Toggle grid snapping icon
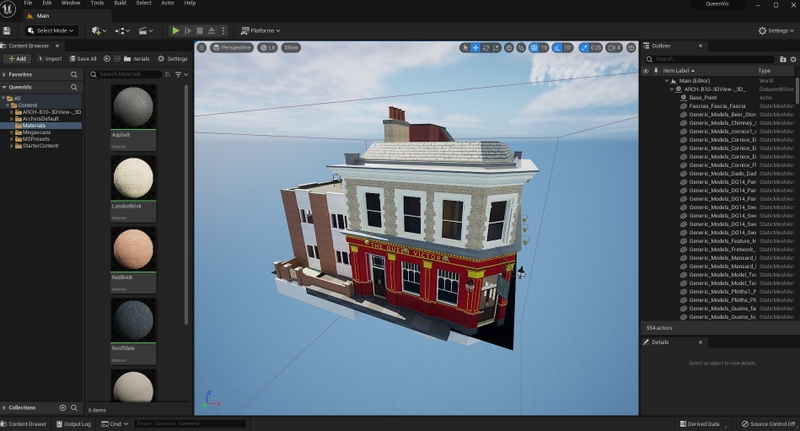The image size is (800, 431). [x=534, y=47]
